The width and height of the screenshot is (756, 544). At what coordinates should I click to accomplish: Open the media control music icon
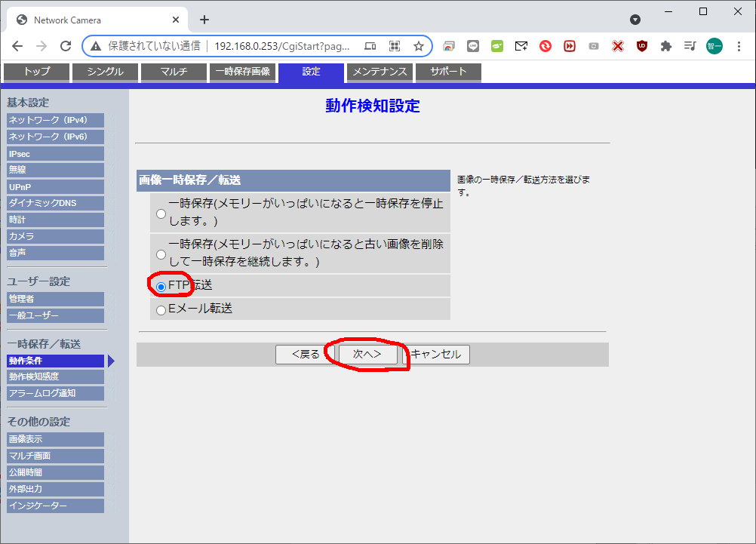pos(690,46)
